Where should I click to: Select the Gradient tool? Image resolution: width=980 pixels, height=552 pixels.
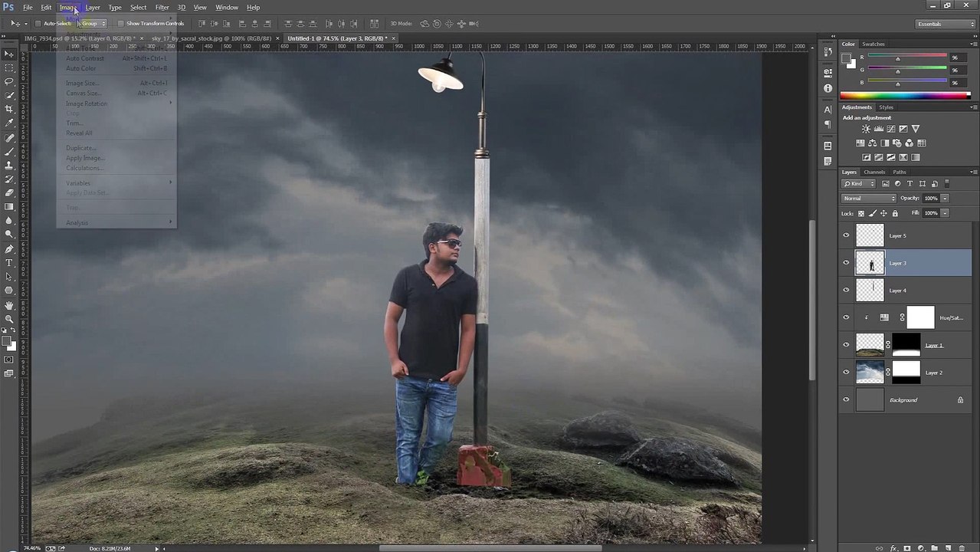click(9, 207)
